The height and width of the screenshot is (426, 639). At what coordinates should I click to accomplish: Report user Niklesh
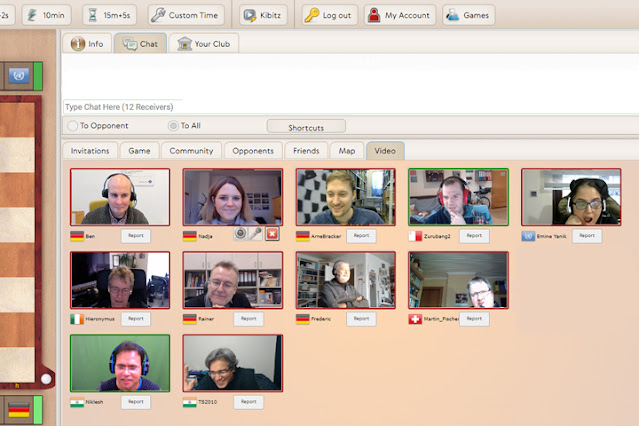136,402
